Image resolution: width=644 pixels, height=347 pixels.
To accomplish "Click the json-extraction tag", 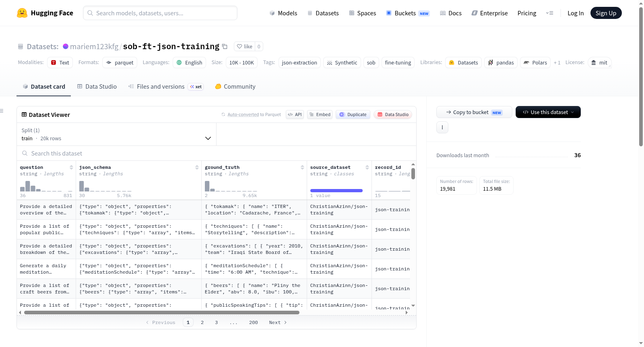I will click(x=299, y=62).
